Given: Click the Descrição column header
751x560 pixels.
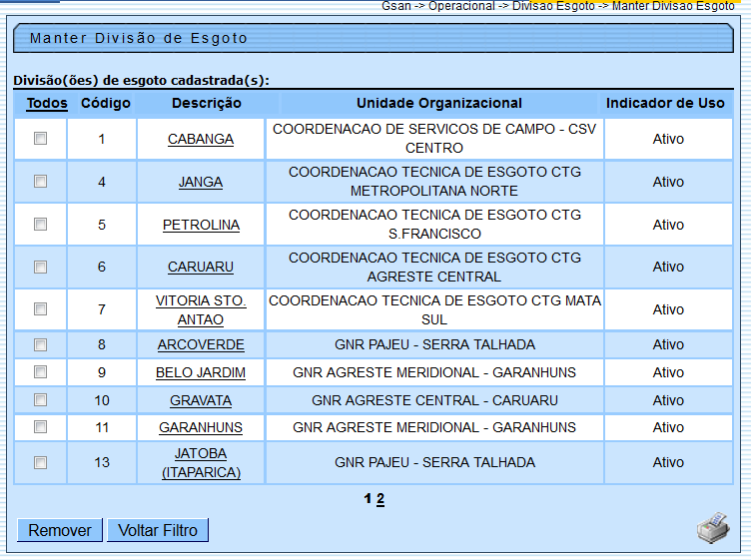Looking at the screenshot, I should (x=207, y=103).
